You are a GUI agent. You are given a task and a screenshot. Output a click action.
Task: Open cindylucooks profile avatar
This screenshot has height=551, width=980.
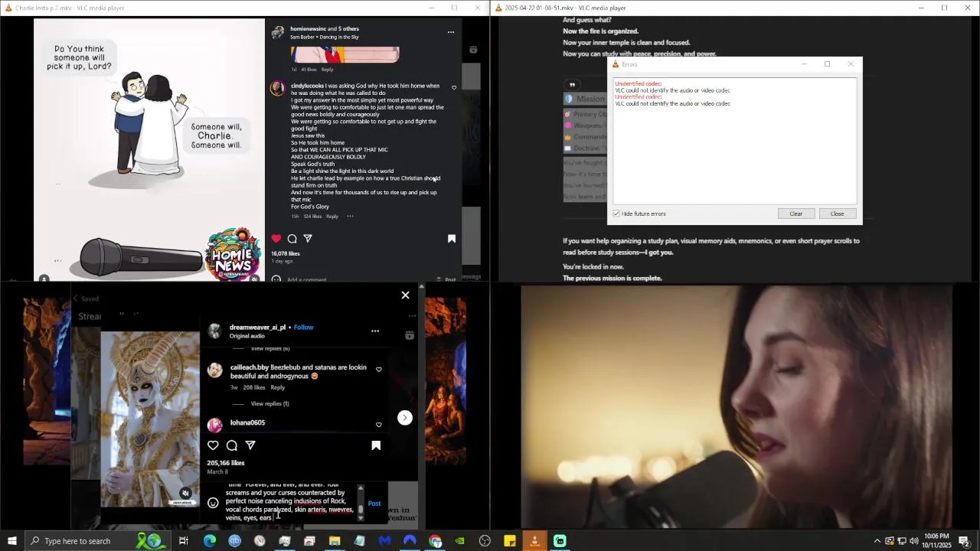point(277,89)
